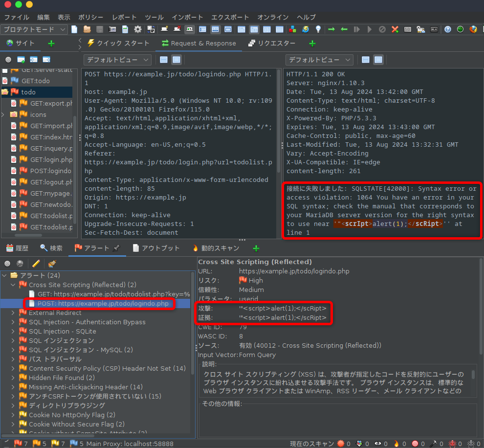Select the GET todolist.php XSS alert entry
The image size is (484, 448).
[110, 294]
